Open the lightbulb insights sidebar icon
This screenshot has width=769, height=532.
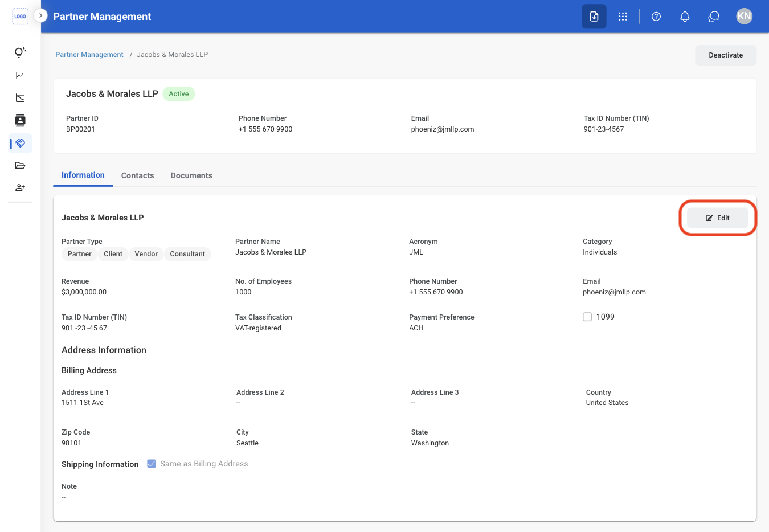20,52
